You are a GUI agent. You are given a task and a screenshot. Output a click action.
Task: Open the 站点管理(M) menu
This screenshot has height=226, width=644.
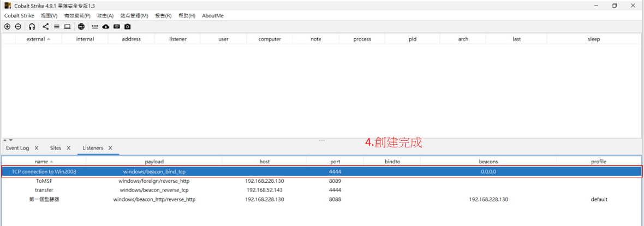pos(134,16)
